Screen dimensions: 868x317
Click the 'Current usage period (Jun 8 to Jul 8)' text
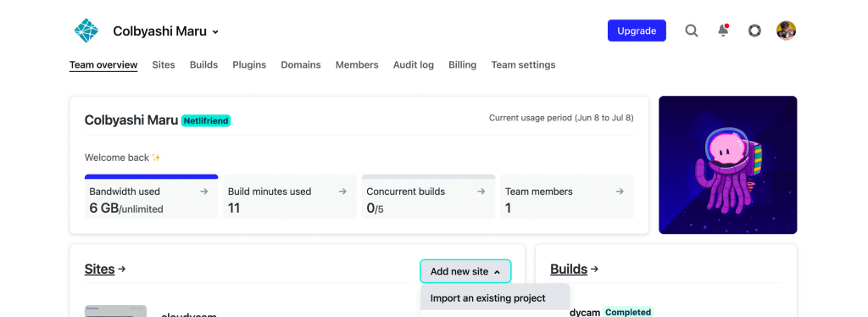[561, 118]
